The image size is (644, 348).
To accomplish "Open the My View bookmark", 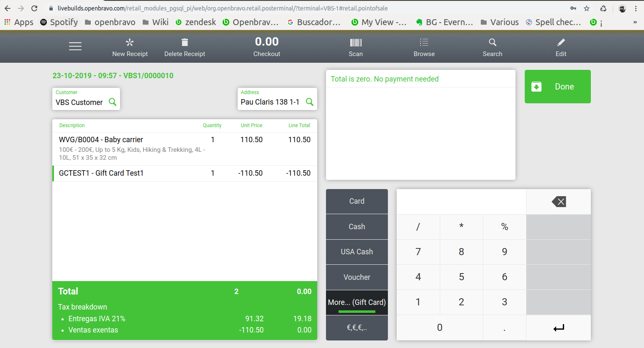I will point(379,22).
